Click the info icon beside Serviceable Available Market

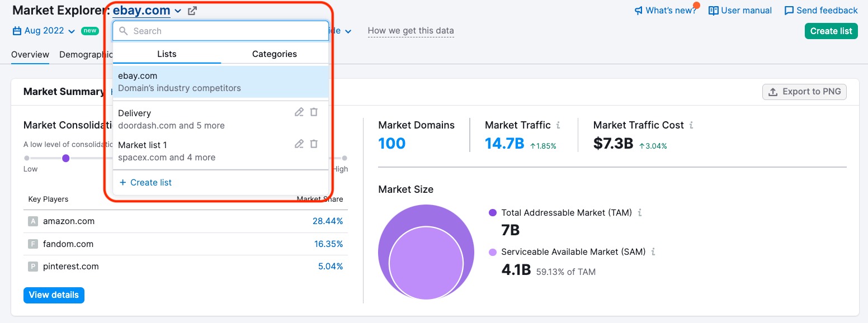(x=653, y=252)
